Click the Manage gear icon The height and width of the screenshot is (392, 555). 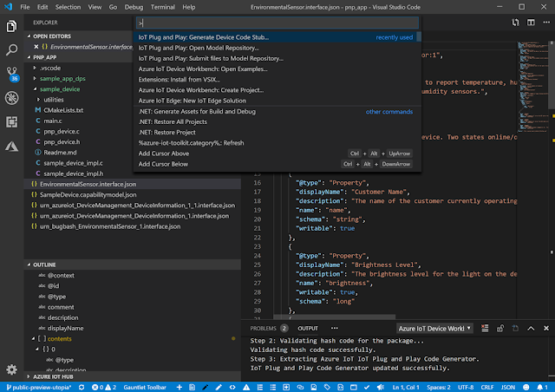[x=12, y=369]
